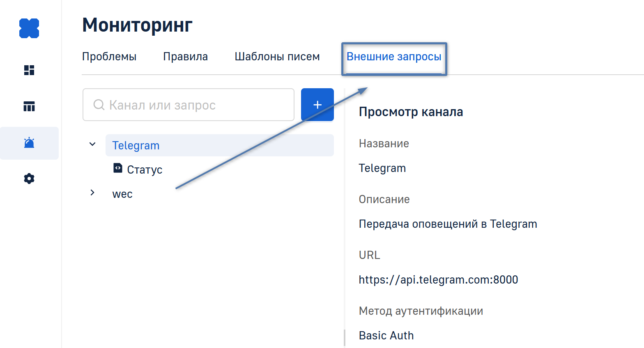The width and height of the screenshot is (644, 348).
Task: Open the Правила tab
Action: tap(185, 57)
